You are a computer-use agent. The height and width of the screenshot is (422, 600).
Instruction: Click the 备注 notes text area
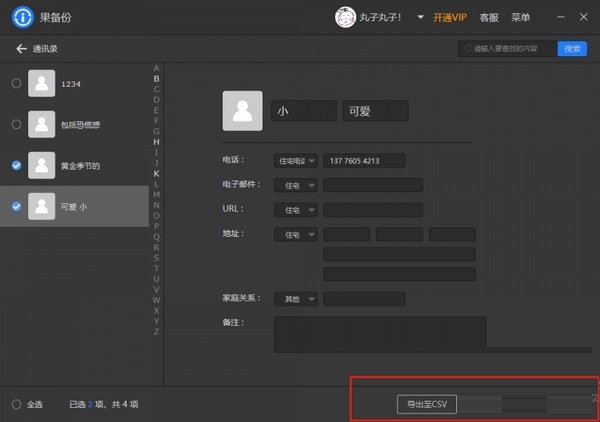click(380, 334)
